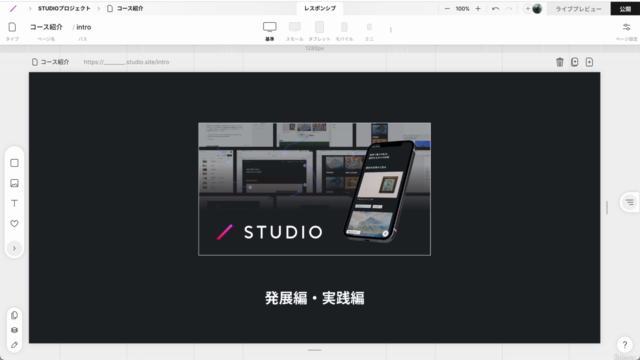The width and height of the screenshot is (640, 360).
Task: Open breakpoint more options menu
Action: 391,30
